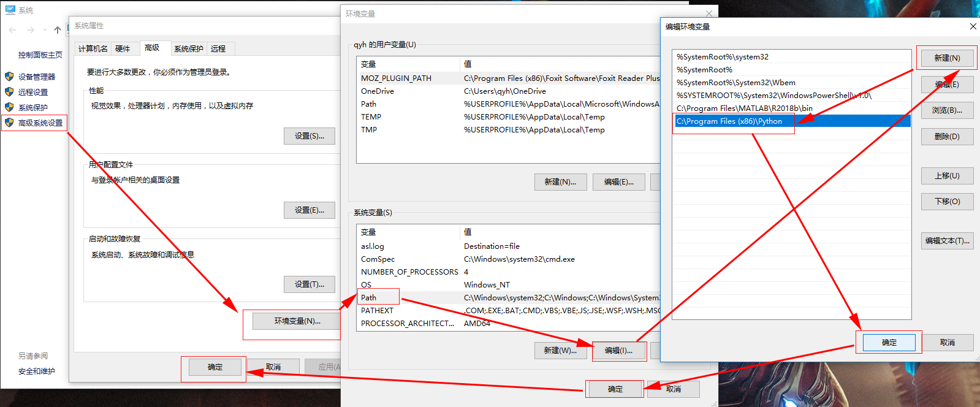This screenshot has width=980, height=407.
Task: Open 远程设置 in the left sidebar
Action: pos(33,92)
